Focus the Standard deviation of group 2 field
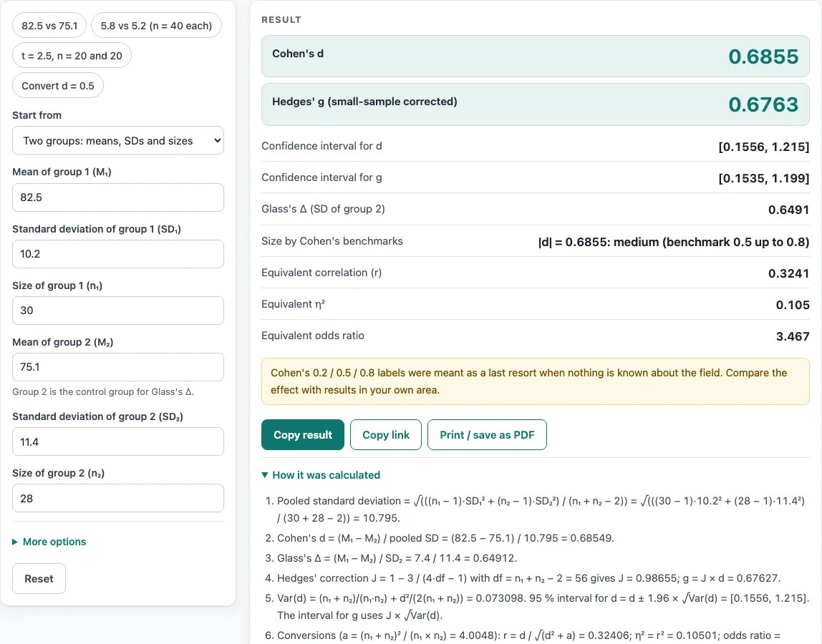Screen dimensions: 822x644 118,441
